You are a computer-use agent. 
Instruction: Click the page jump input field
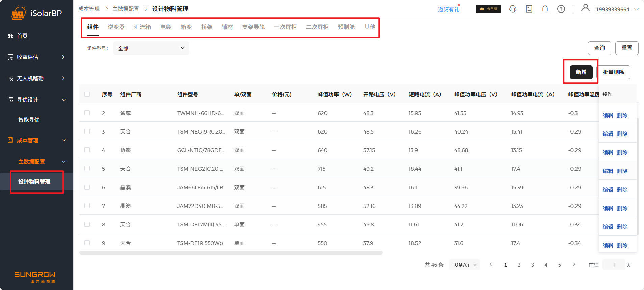613,265
